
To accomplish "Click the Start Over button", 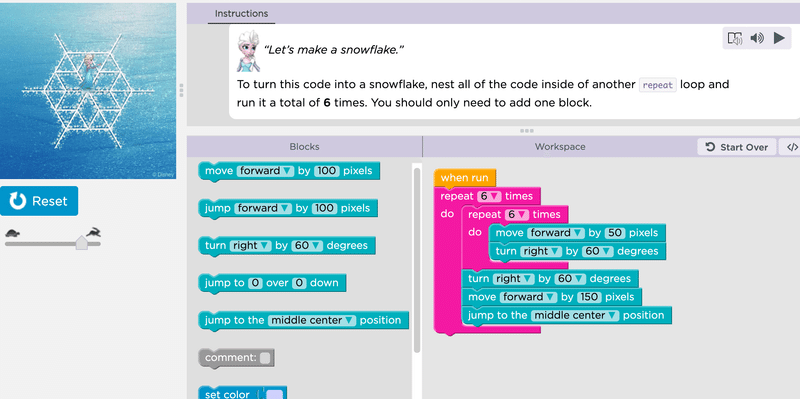I will [736, 147].
